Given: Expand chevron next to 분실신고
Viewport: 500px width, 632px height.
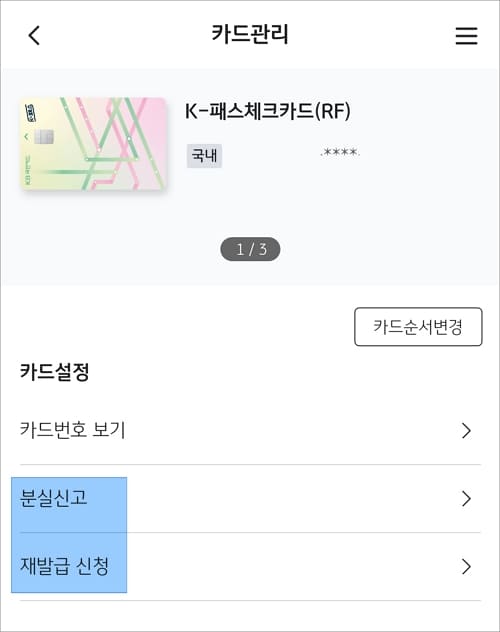Looking at the screenshot, I should (467, 499).
